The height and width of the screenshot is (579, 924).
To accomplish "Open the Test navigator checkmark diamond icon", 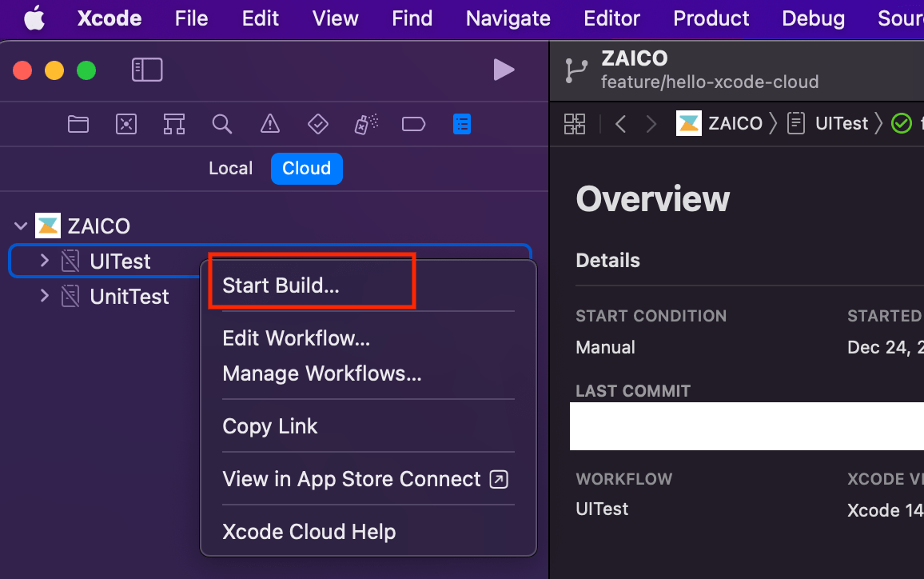I will (x=317, y=124).
